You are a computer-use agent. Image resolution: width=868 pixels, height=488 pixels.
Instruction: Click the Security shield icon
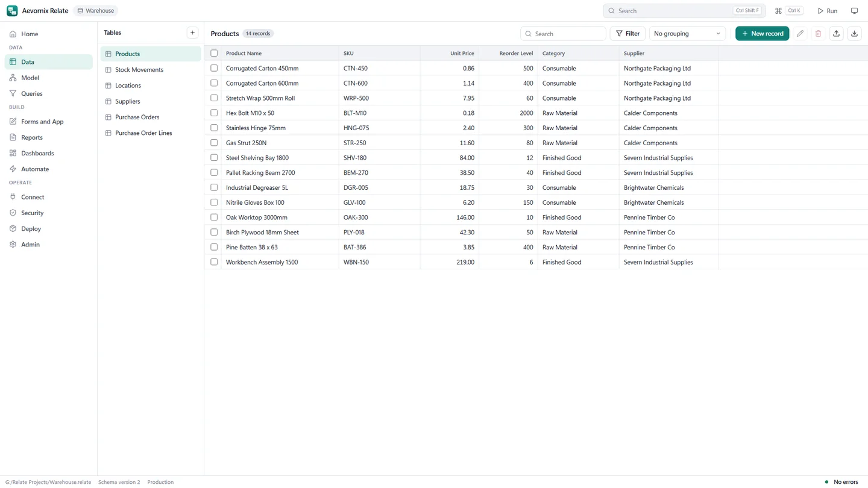pyautogui.click(x=13, y=213)
